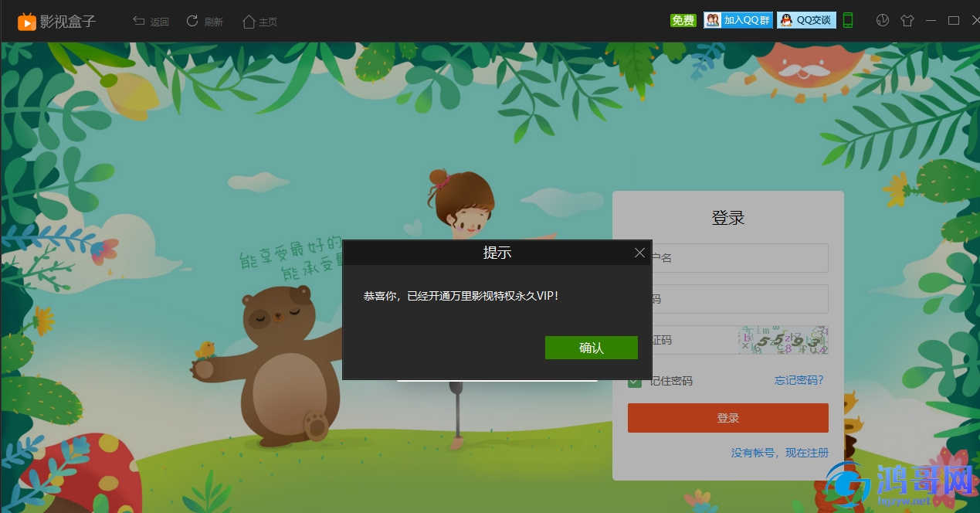Click the username input field
980x513 pixels.
click(x=728, y=258)
